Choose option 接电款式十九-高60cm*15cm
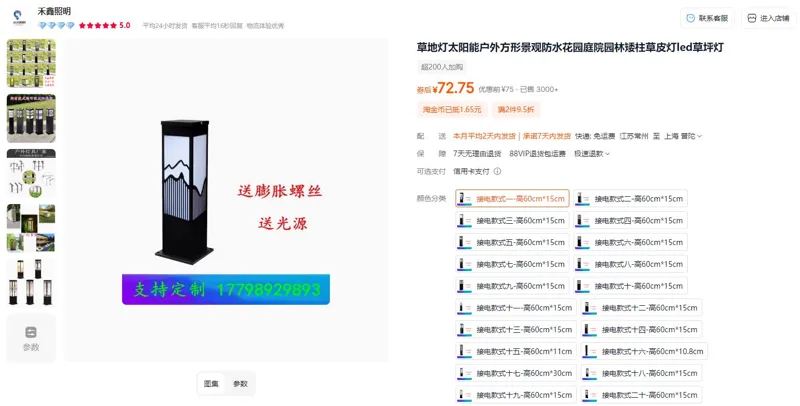Image resolution: width=800 pixels, height=406 pixels. 516,395
